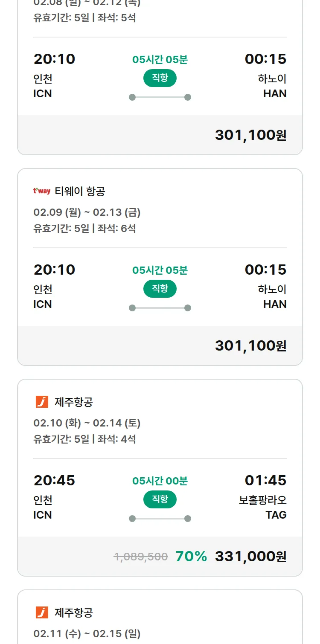Image resolution: width=320 pixels, height=644 pixels.
Task: Click the struck-through 1,089,500 original price
Action: tap(140, 557)
